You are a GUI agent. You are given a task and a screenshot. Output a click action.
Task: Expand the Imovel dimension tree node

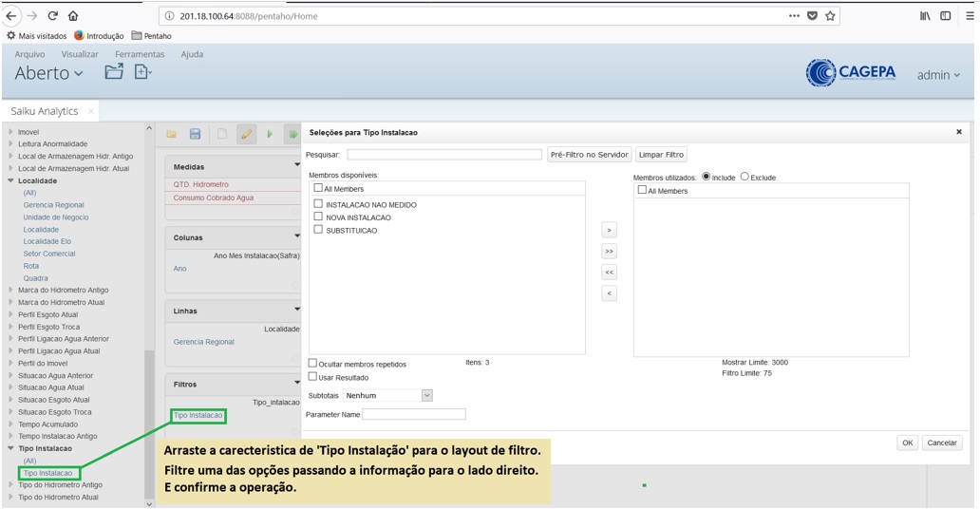coord(11,132)
